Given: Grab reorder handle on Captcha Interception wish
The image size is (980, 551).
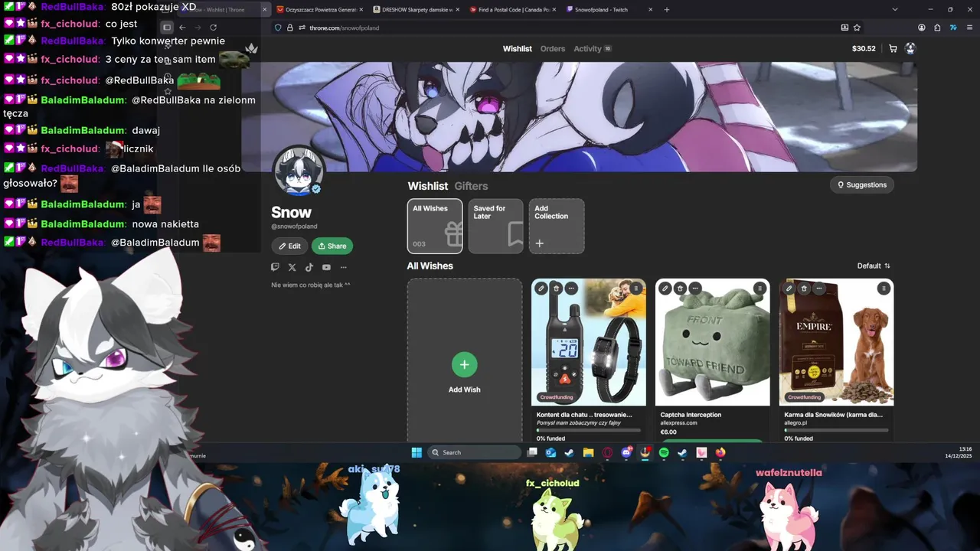Looking at the screenshot, I should click(x=759, y=289).
